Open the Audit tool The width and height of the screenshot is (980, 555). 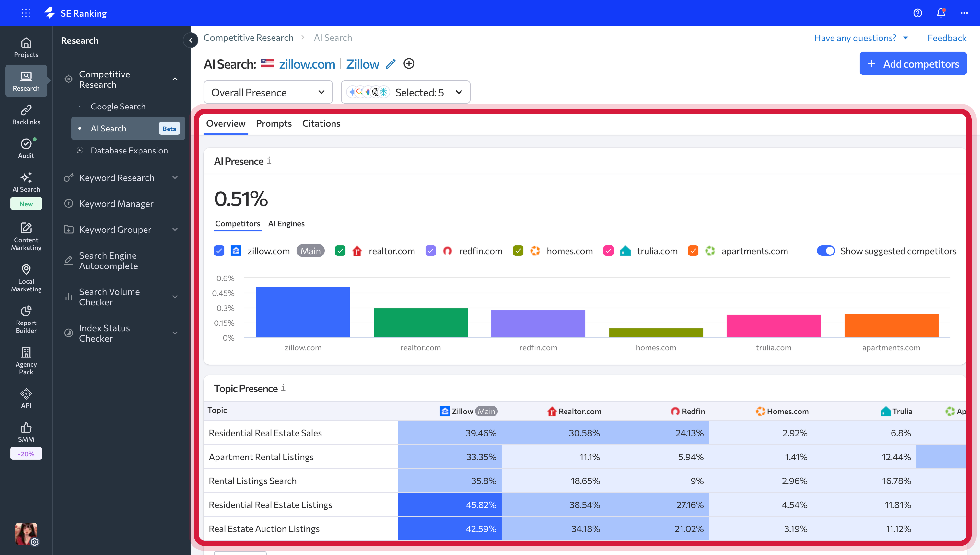coord(26,148)
